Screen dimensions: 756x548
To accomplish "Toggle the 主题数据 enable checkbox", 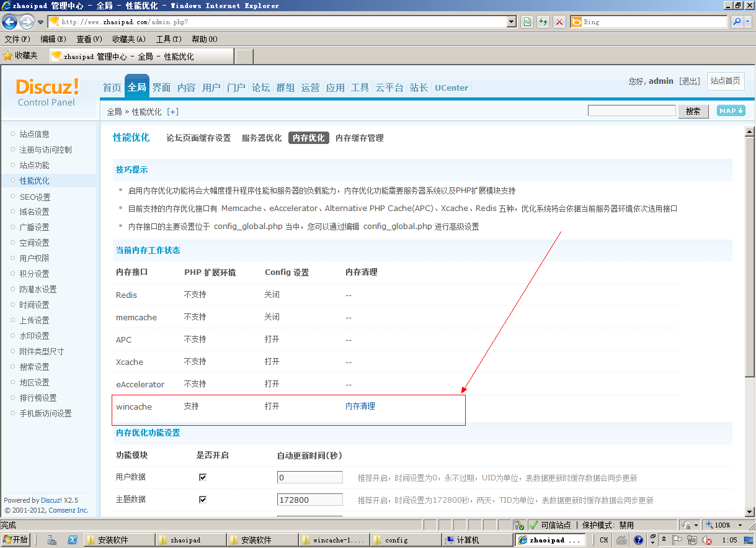I will pyautogui.click(x=203, y=500).
